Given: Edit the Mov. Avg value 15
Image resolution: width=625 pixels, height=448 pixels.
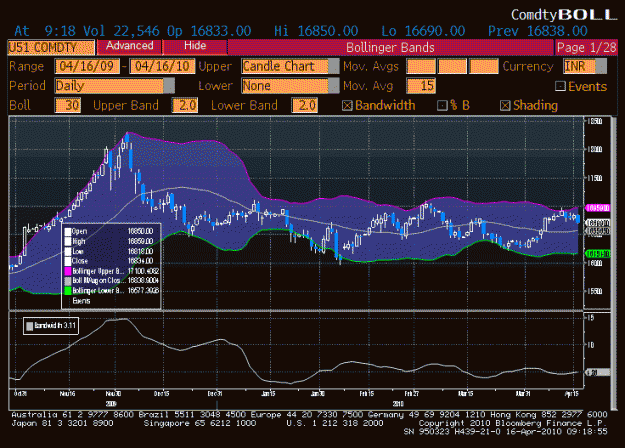Looking at the screenshot, I should [421, 86].
